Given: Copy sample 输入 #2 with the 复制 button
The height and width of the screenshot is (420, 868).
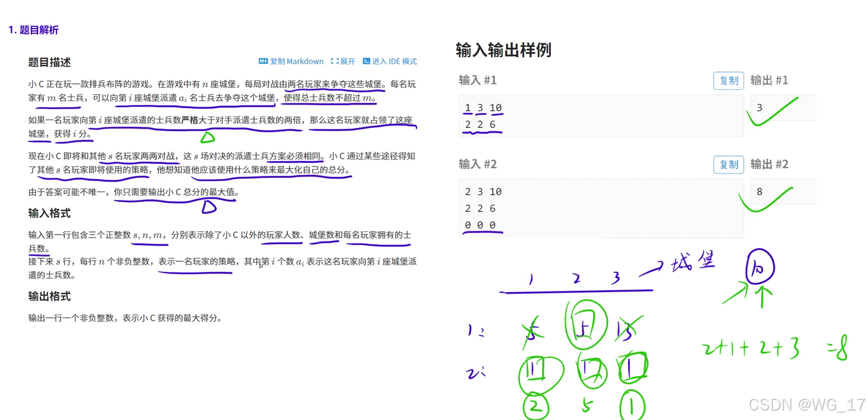Looking at the screenshot, I should (x=728, y=164).
